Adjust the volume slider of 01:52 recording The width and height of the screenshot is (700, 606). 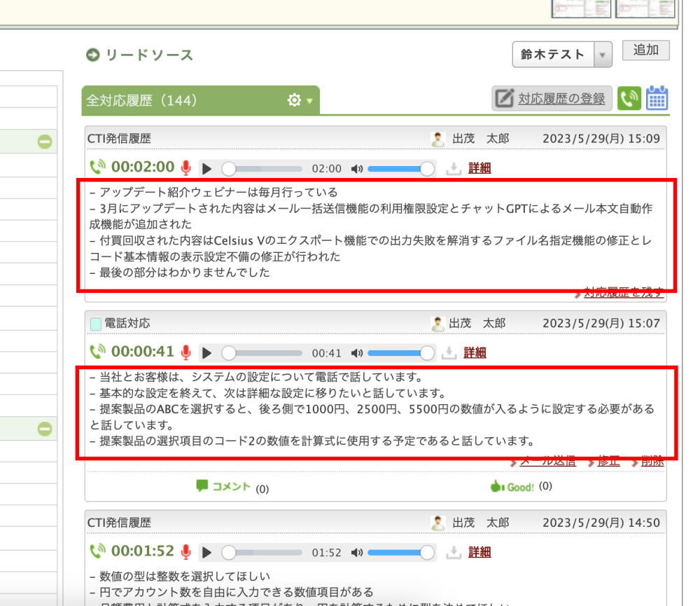click(400, 552)
